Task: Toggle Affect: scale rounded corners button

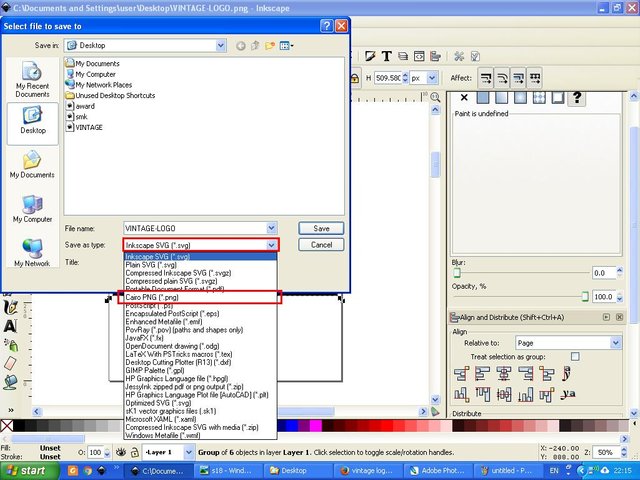Action: 502,78
